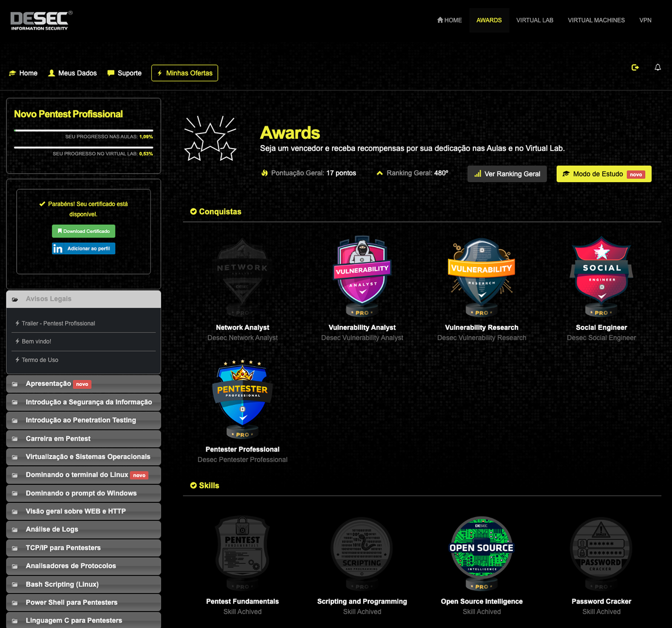Click the Social Engineer badge

pos(602,277)
